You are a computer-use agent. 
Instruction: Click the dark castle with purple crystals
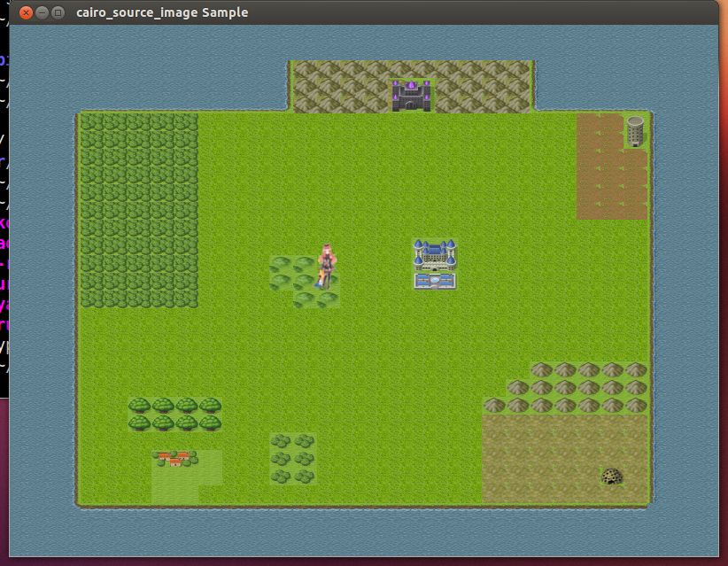point(411,96)
